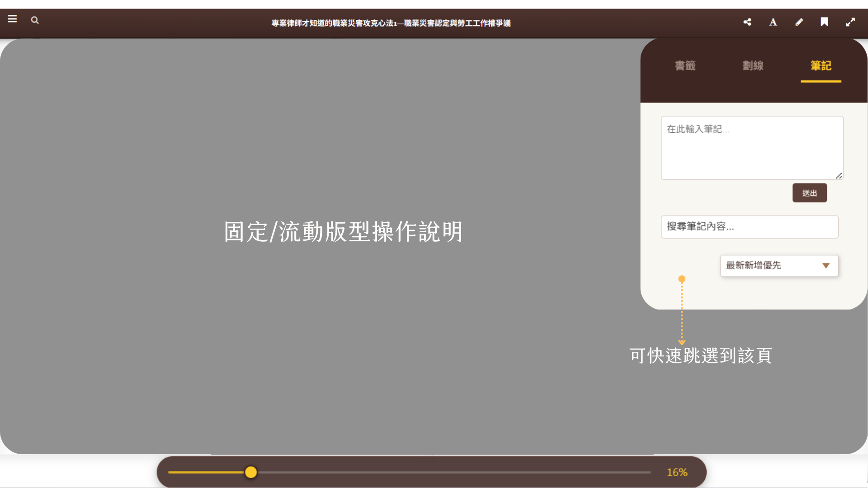Select the 筆記 tab
The height and width of the screenshot is (488, 868).
coord(821,66)
